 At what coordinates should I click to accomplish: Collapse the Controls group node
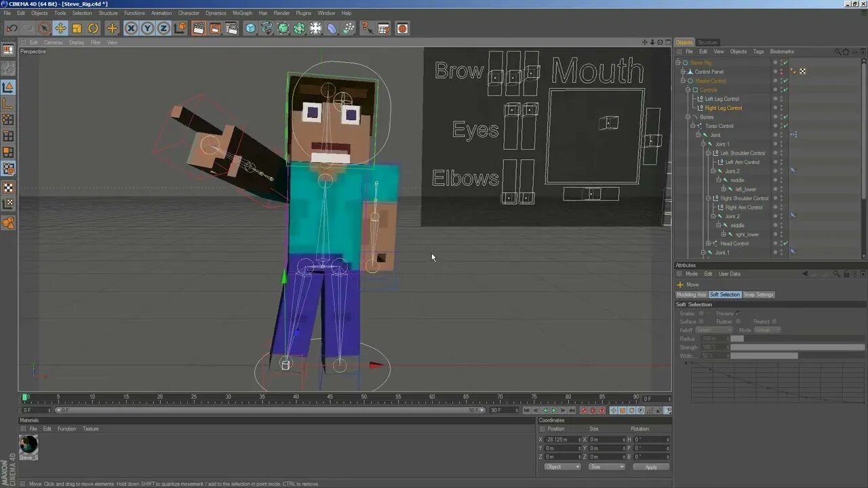coord(688,89)
